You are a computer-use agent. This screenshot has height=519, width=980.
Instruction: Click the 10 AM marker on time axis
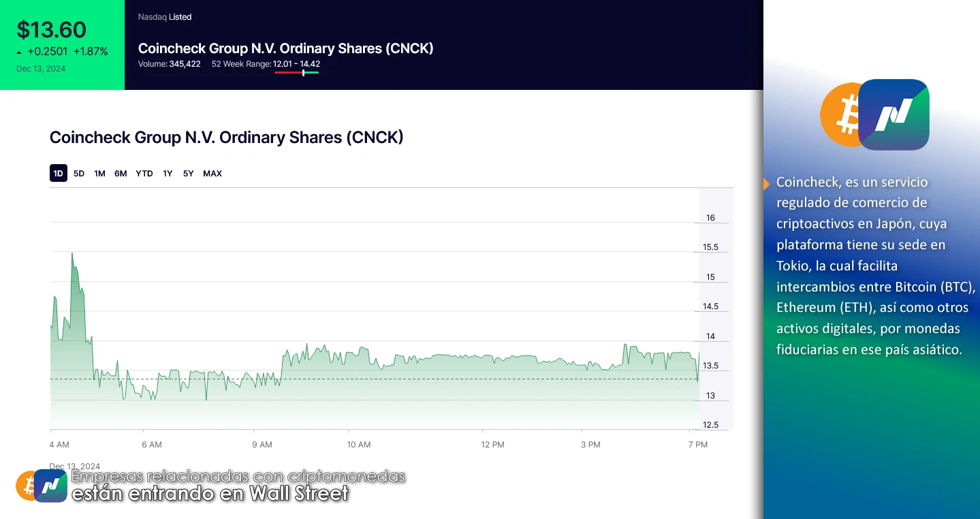coord(358,445)
